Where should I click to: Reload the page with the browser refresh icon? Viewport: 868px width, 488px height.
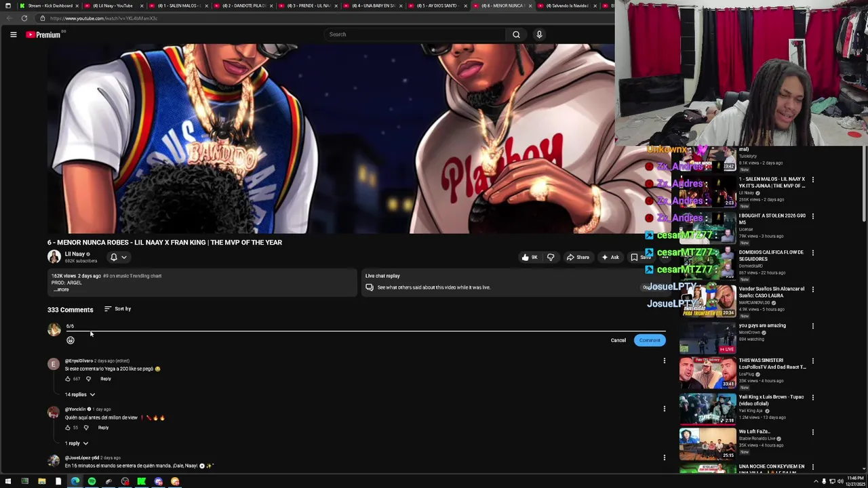24,18
